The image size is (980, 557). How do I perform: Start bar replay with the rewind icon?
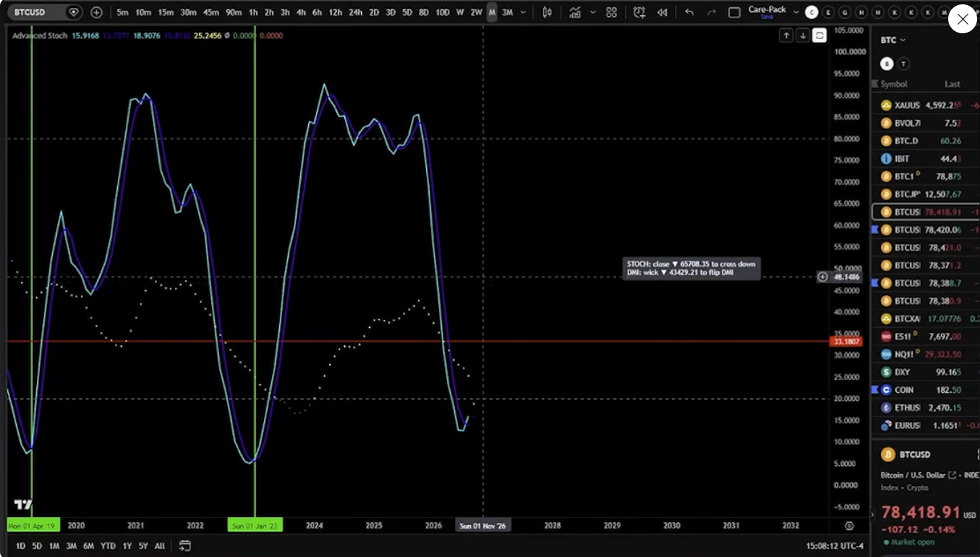[662, 12]
